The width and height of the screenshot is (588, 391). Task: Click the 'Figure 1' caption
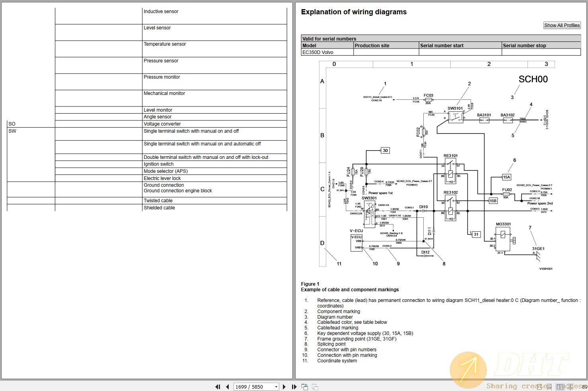[x=310, y=284]
